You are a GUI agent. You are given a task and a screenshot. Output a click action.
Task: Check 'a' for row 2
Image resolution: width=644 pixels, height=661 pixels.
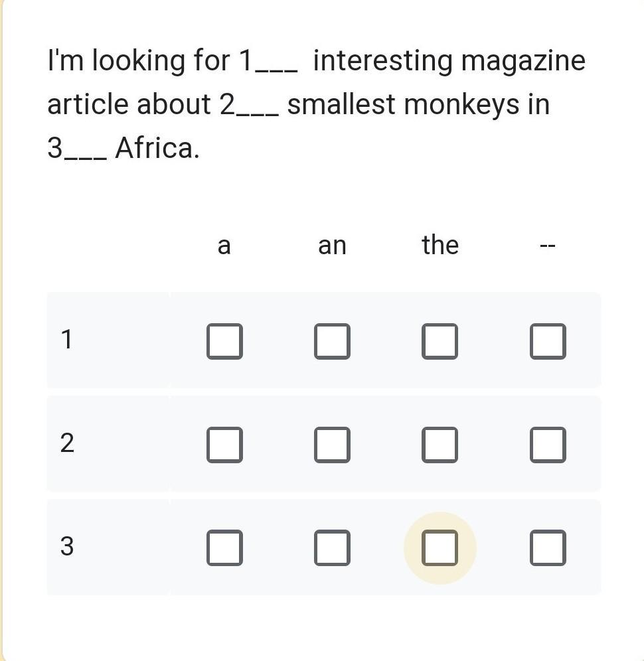coord(224,445)
